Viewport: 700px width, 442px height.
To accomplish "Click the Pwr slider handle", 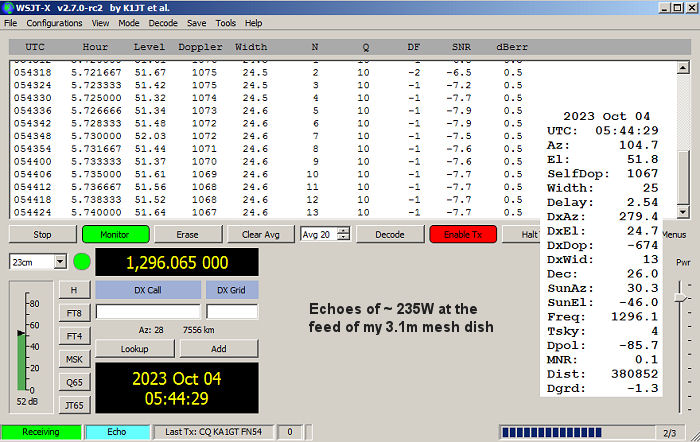I will [680, 298].
